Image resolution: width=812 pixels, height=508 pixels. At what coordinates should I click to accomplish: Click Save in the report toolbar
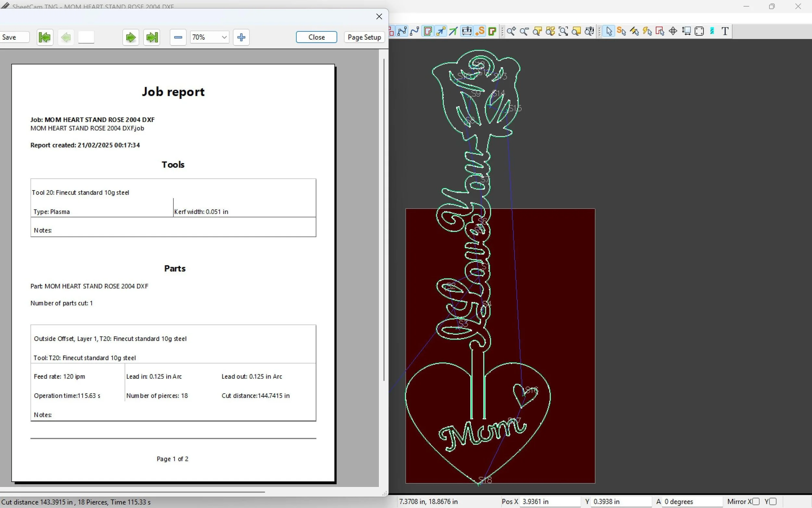pyautogui.click(x=13, y=37)
